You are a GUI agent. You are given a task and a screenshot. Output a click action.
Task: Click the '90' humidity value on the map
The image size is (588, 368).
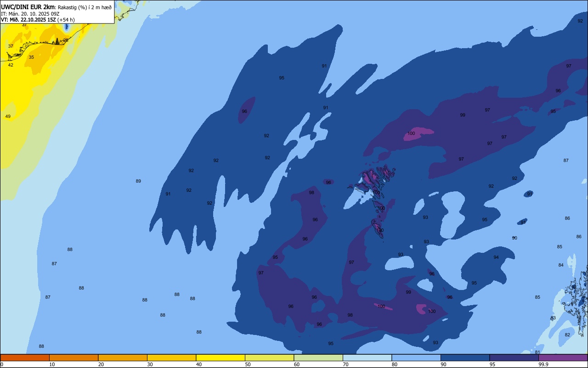click(x=514, y=238)
